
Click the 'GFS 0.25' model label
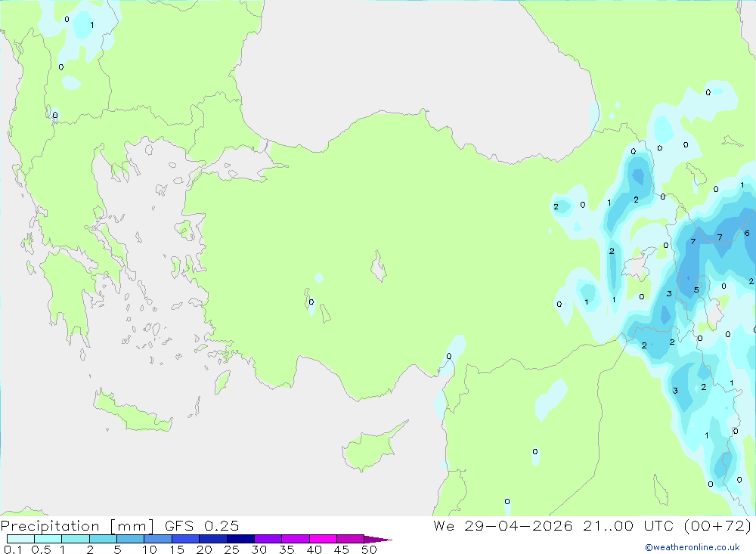[x=202, y=525]
